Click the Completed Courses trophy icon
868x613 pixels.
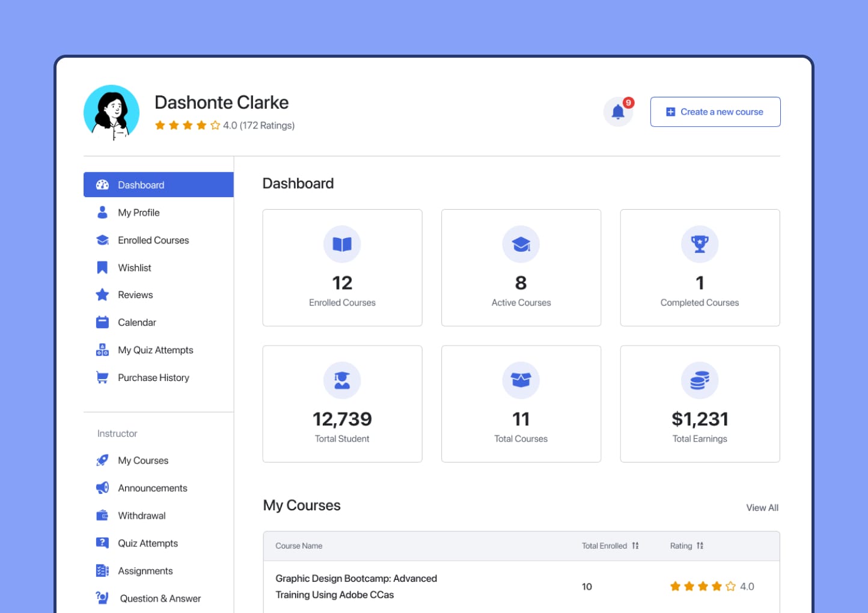tap(700, 244)
